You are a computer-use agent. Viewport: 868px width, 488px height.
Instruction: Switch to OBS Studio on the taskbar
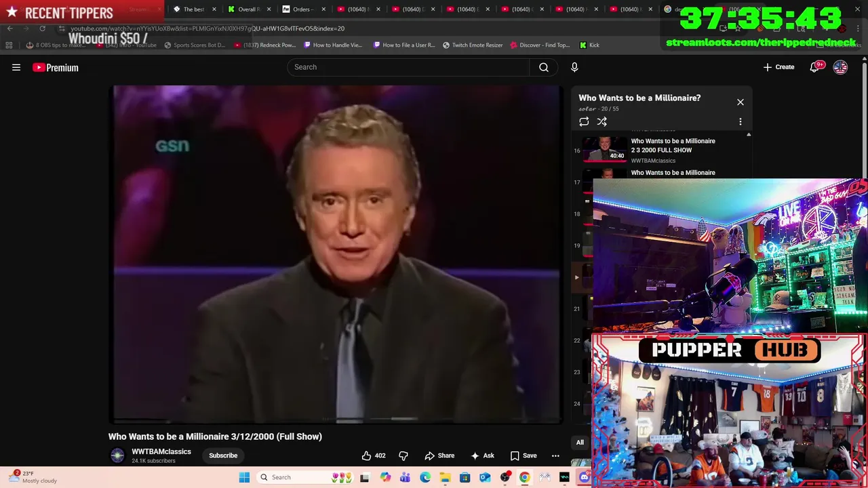tap(505, 478)
